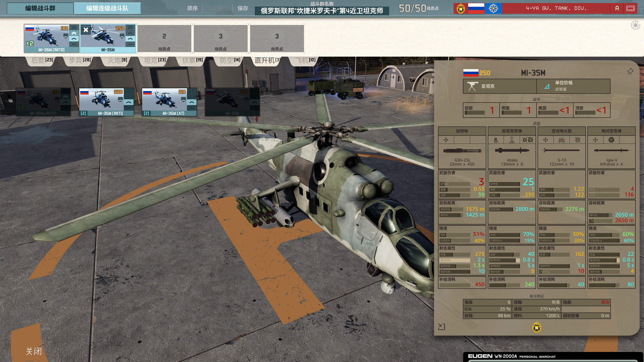Edit the battlegroup name field

pyautogui.click(x=322, y=11)
